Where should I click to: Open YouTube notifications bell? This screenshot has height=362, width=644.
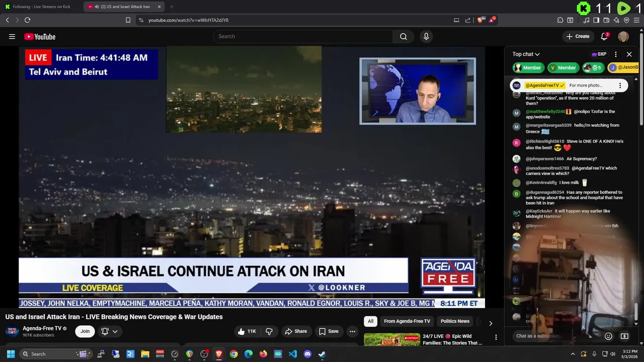point(605,36)
